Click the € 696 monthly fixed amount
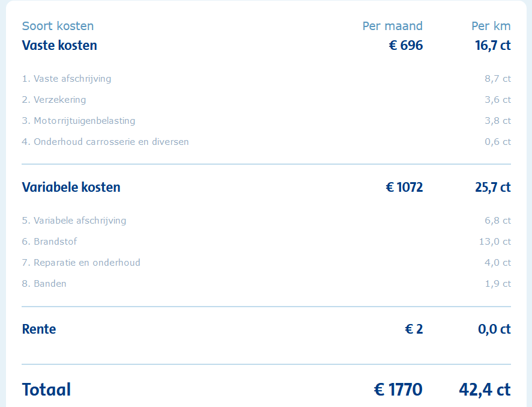Viewport: 532px width, 407px height. click(405, 45)
